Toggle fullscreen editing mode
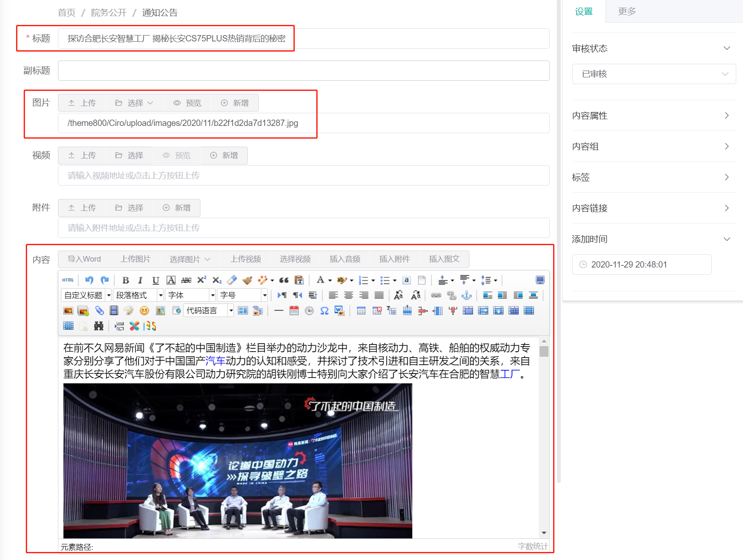 click(x=540, y=280)
